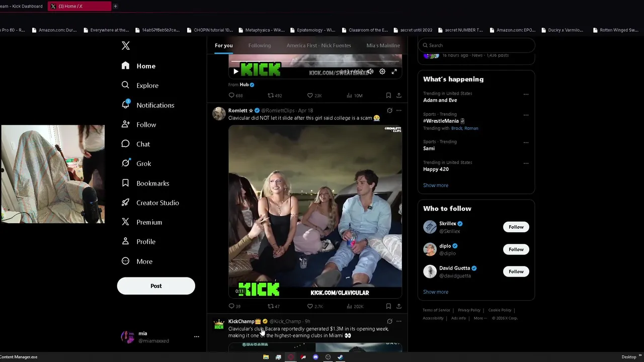Click the Post button
Viewport: 644px width, 362px height.
(156, 286)
